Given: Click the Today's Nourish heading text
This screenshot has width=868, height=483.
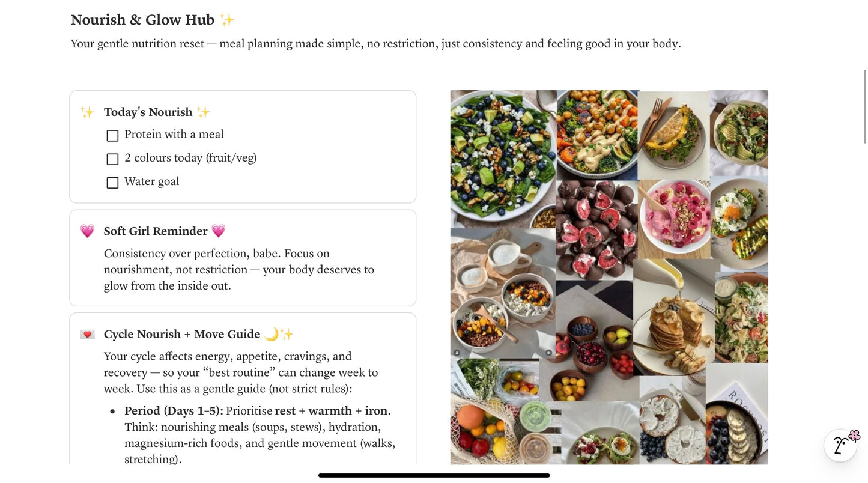Looking at the screenshot, I should click(x=148, y=112).
